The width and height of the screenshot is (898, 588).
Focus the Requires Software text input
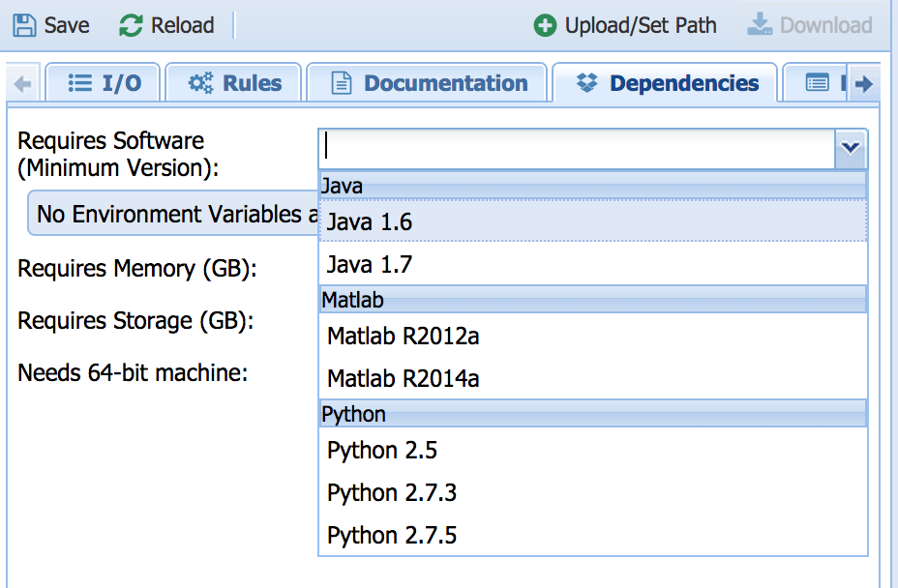tap(577, 148)
